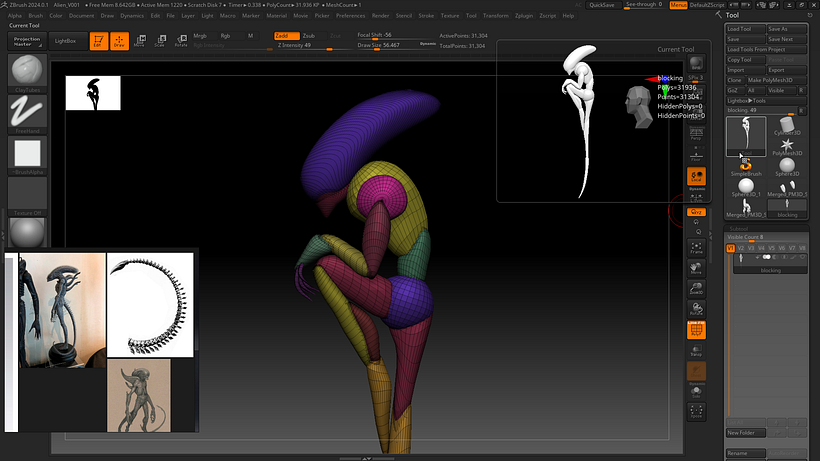Toggle Zadd sculpt mode
This screenshot has width=820, height=461.
tap(287, 36)
